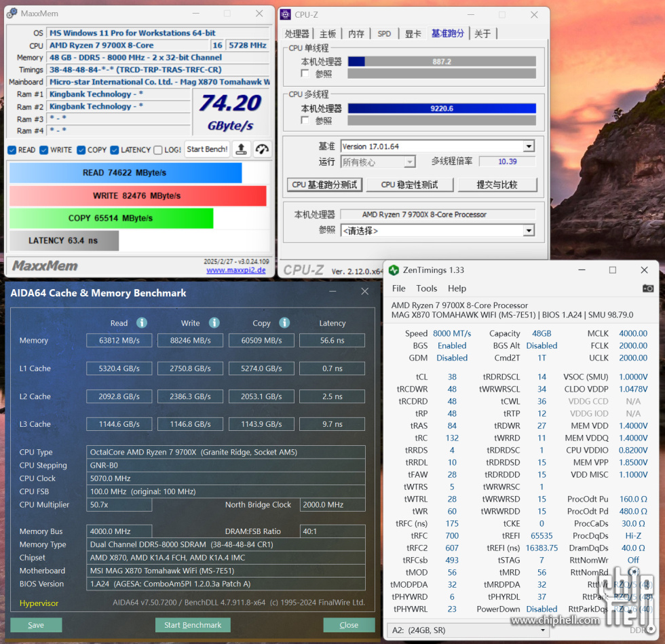Click the MEM VDD 1.4000V value
The height and width of the screenshot is (644, 665).
point(632,425)
